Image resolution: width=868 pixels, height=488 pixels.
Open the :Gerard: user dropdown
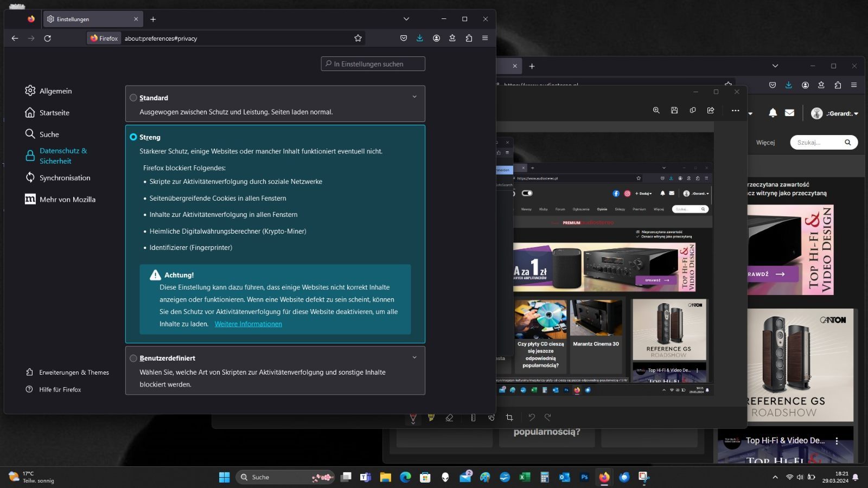(835, 113)
